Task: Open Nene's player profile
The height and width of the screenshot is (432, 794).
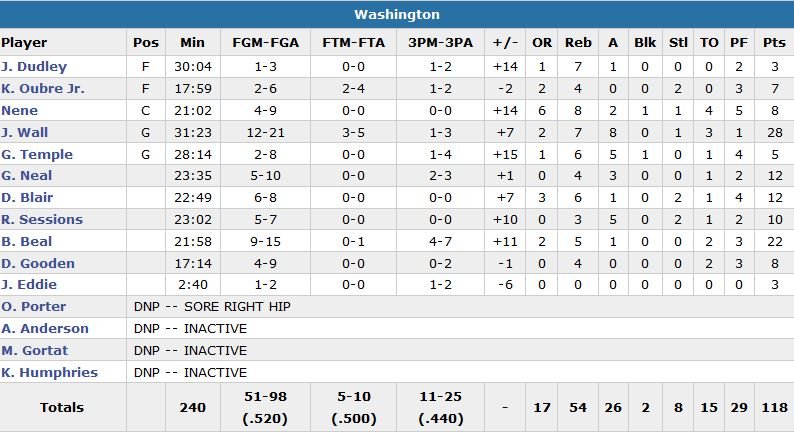Action: (x=20, y=111)
